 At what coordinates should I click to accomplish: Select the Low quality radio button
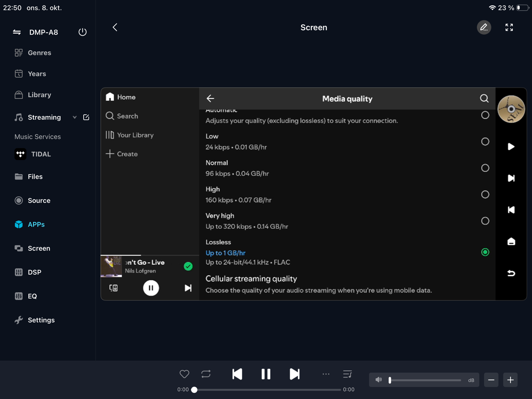point(485,142)
